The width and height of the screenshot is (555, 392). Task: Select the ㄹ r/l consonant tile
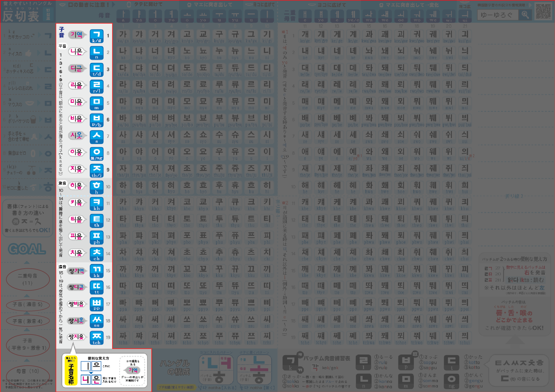click(97, 87)
